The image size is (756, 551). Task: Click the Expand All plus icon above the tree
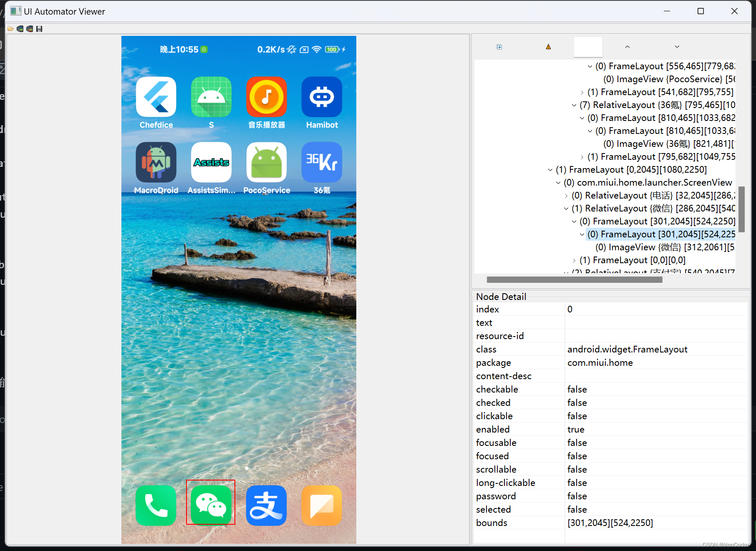tap(499, 47)
